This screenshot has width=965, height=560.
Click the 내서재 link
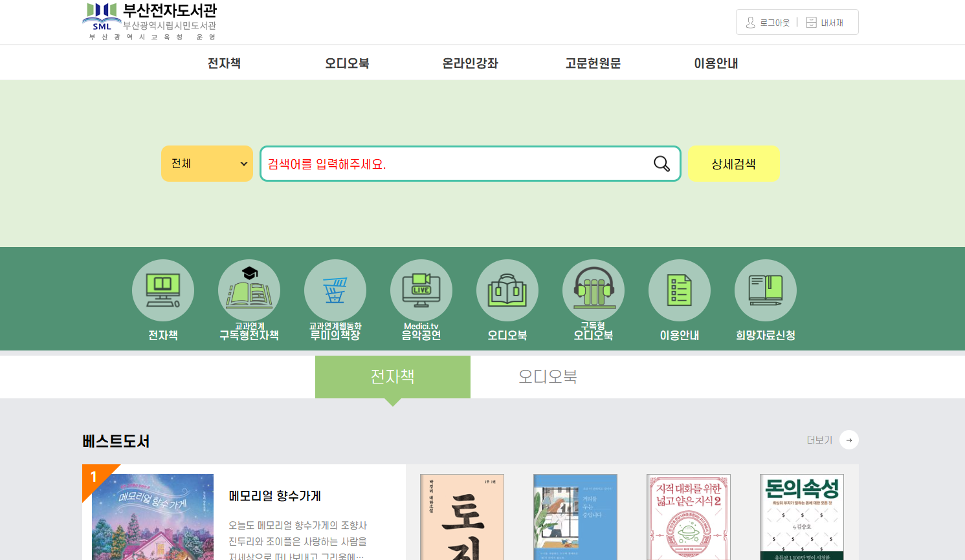832,23
